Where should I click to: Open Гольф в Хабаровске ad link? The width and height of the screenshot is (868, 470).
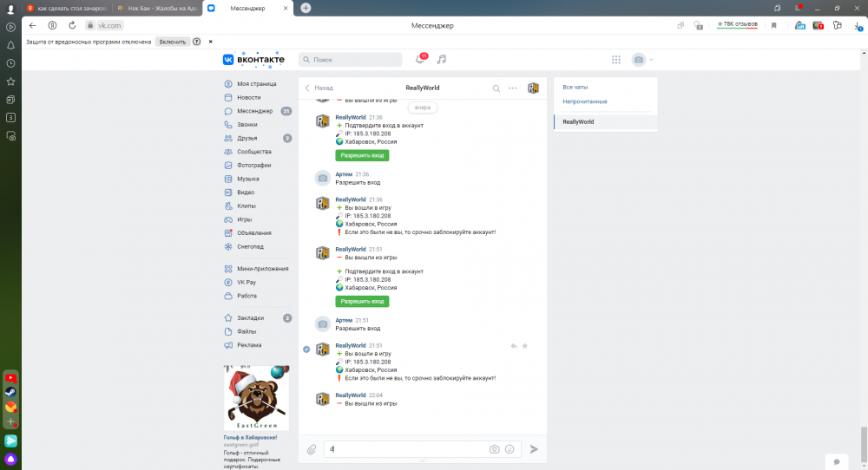[250, 437]
